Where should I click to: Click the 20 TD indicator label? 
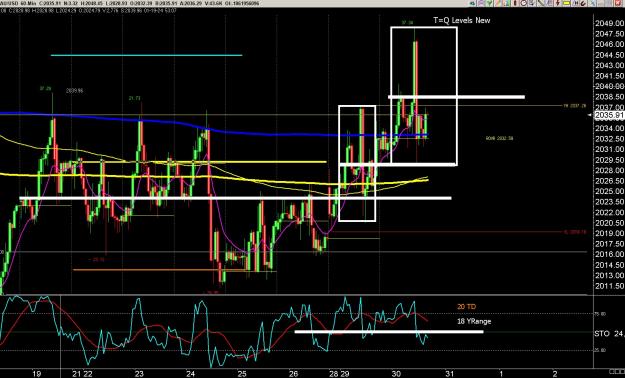(x=466, y=307)
